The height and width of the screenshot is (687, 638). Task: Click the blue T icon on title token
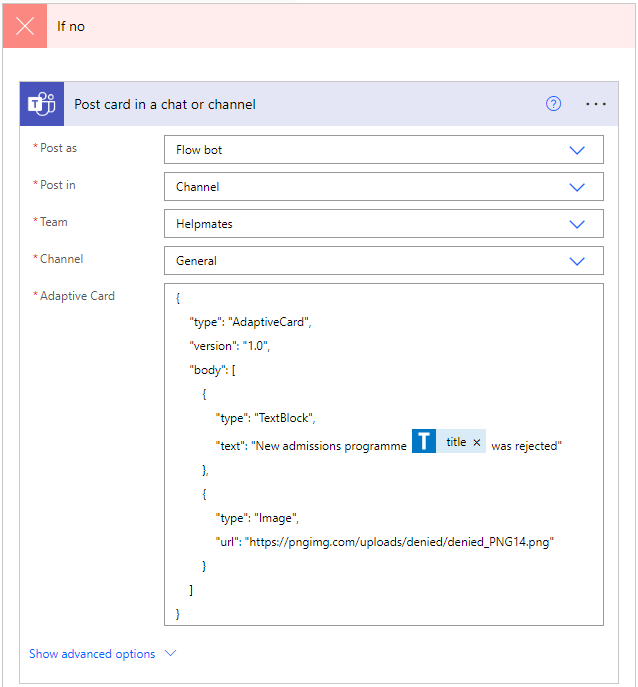(x=424, y=442)
